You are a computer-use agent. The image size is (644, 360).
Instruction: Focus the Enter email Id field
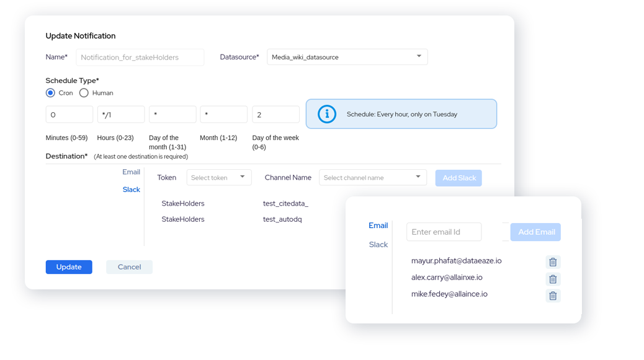click(444, 232)
